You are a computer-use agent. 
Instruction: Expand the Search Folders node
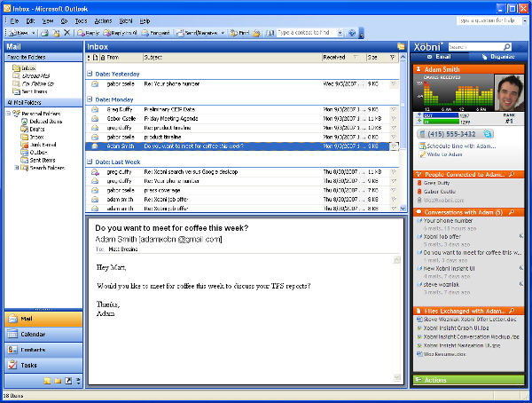click(x=16, y=168)
